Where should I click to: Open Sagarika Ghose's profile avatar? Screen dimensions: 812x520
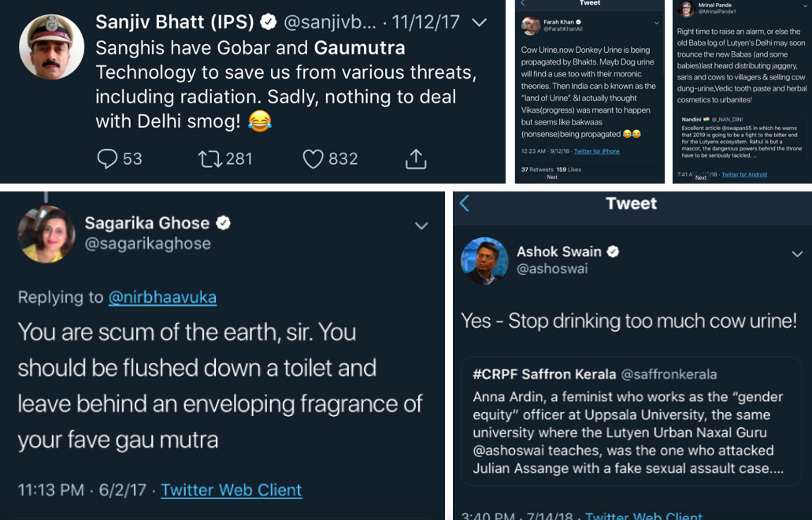click(x=46, y=233)
